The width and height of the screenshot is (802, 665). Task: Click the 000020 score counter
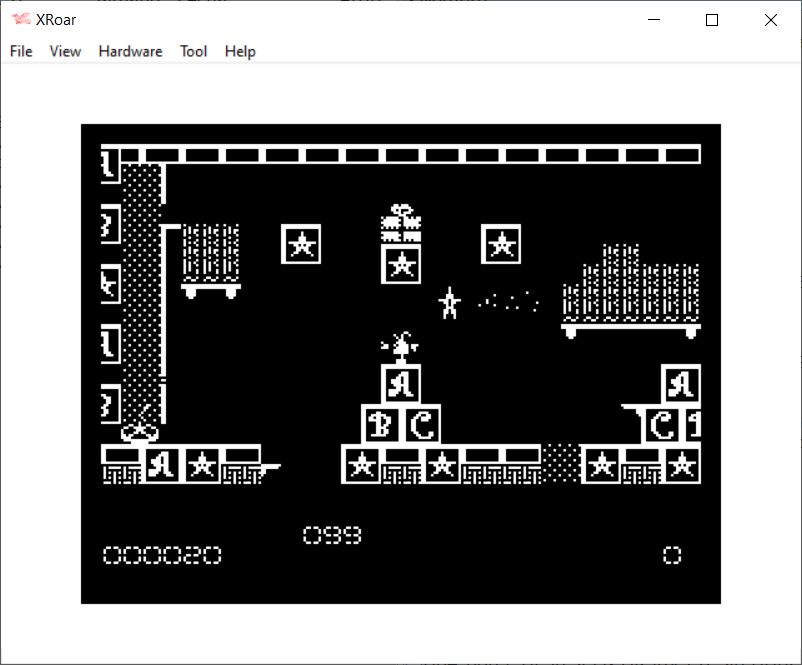(162, 555)
